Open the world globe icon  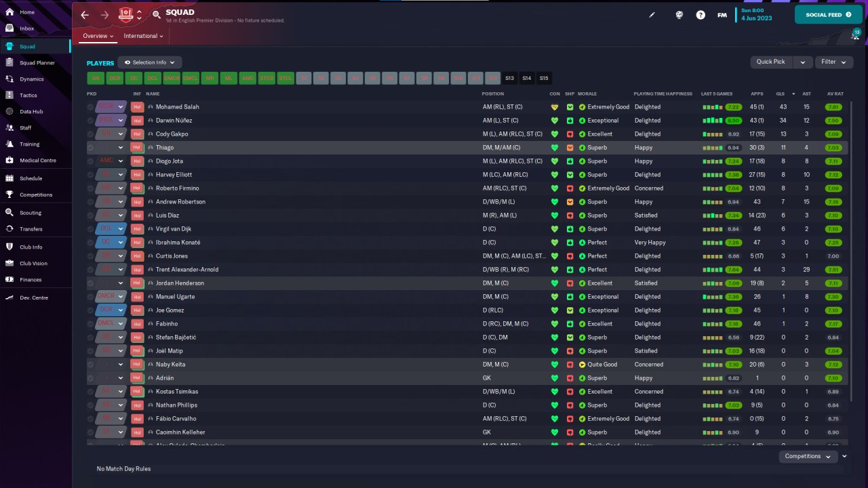(x=679, y=15)
